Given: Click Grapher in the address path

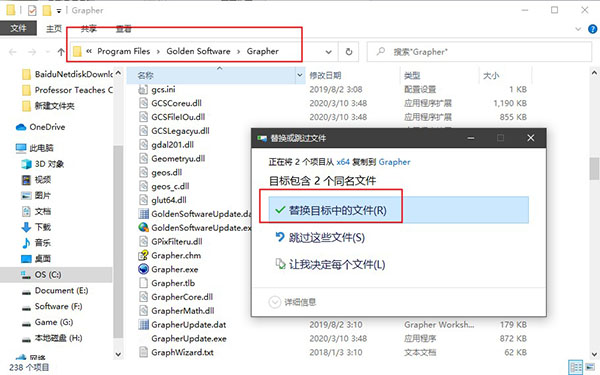Looking at the screenshot, I should pos(262,51).
